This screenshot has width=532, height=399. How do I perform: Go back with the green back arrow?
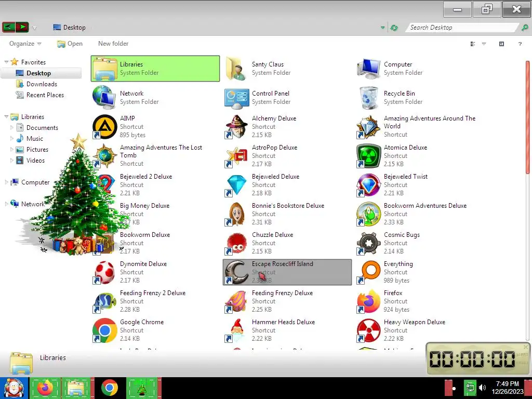9,27
